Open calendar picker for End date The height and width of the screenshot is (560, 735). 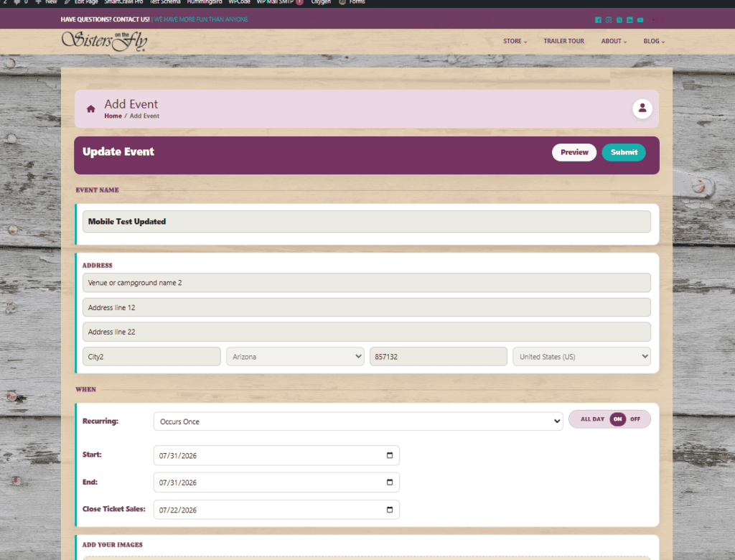[390, 482]
